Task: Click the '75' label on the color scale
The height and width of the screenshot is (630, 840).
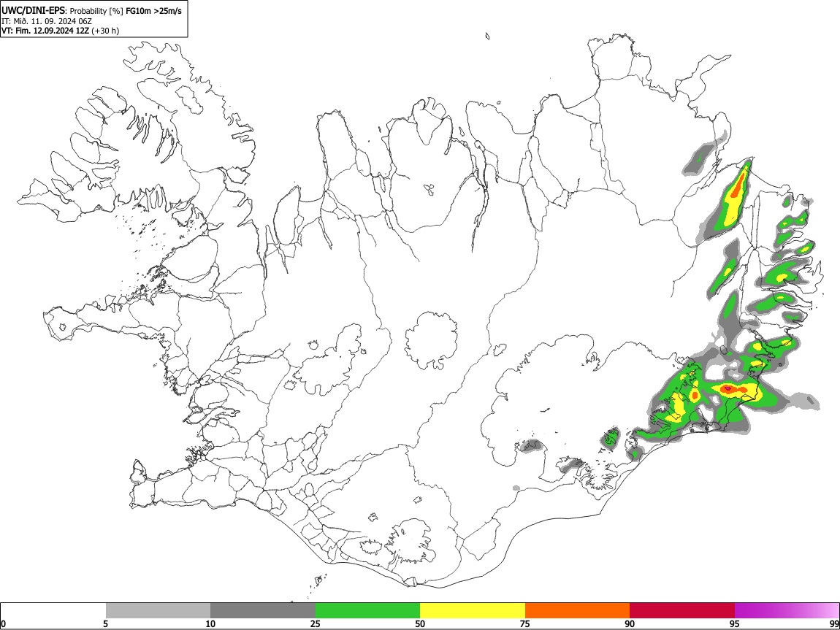Action: click(x=525, y=623)
